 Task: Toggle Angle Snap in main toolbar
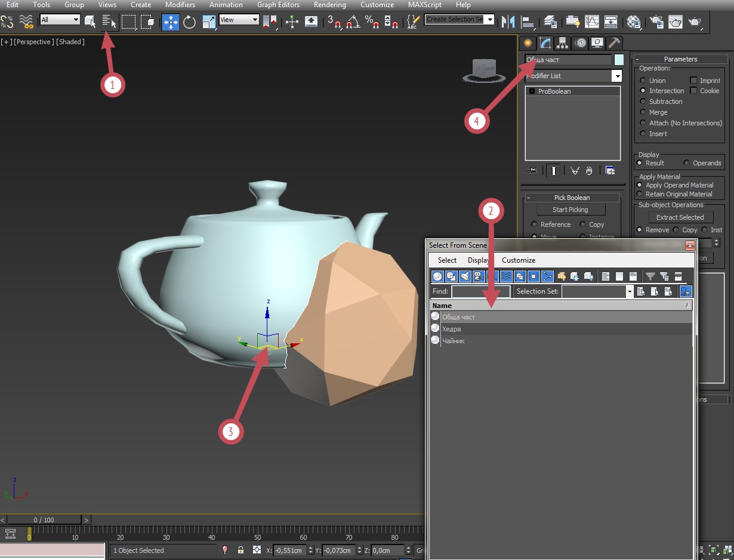pos(353,22)
